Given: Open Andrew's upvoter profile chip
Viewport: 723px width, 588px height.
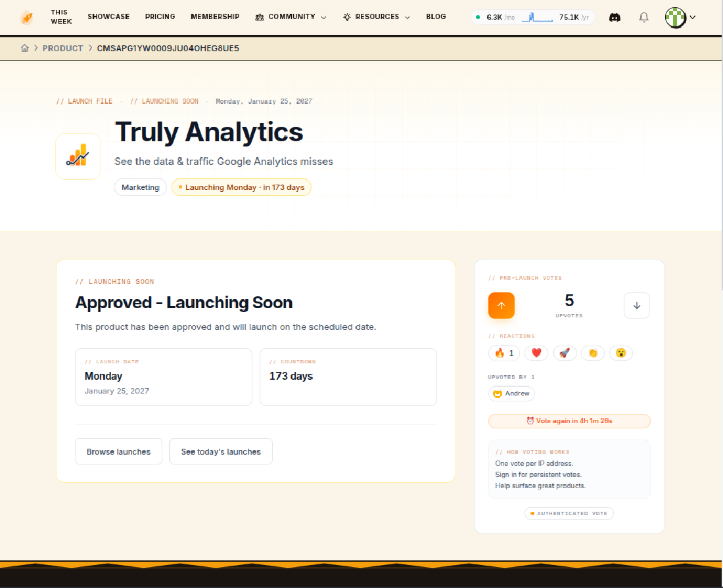Looking at the screenshot, I should pos(511,394).
